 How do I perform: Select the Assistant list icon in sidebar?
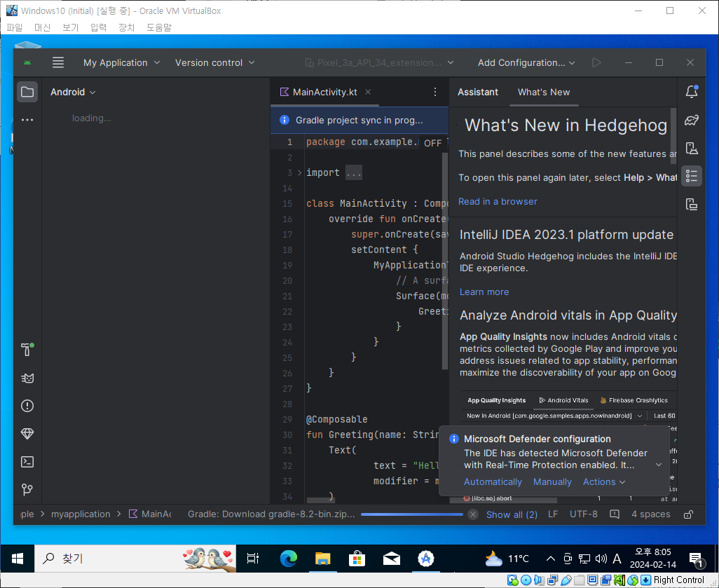pos(692,176)
